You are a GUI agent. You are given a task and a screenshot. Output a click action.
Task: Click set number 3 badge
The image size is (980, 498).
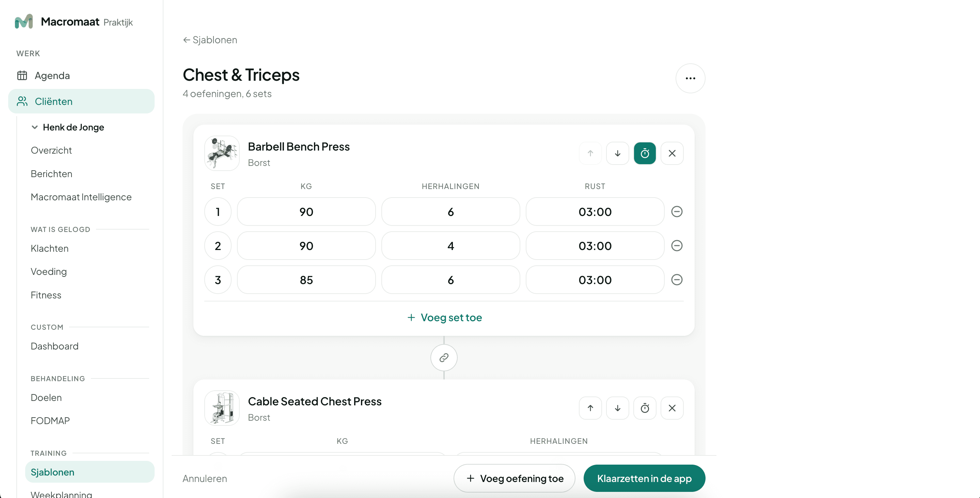(218, 280)
